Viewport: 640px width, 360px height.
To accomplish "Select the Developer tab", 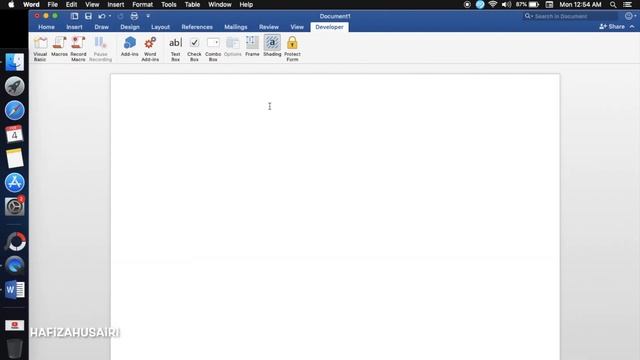I will 329,27.
